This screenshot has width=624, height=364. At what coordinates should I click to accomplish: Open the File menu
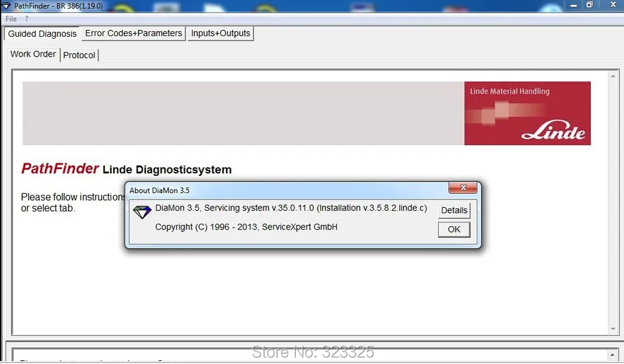click(x=11, y=19)
